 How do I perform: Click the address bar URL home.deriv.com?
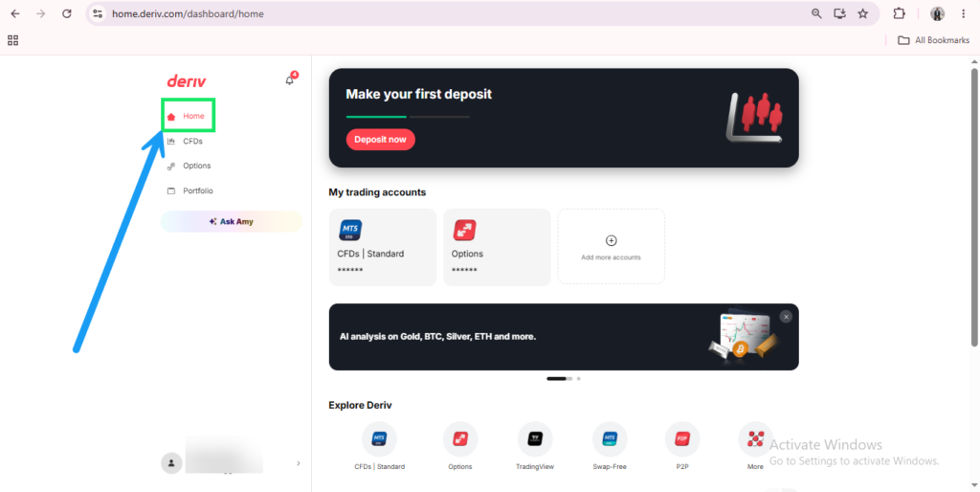[188, 13]
